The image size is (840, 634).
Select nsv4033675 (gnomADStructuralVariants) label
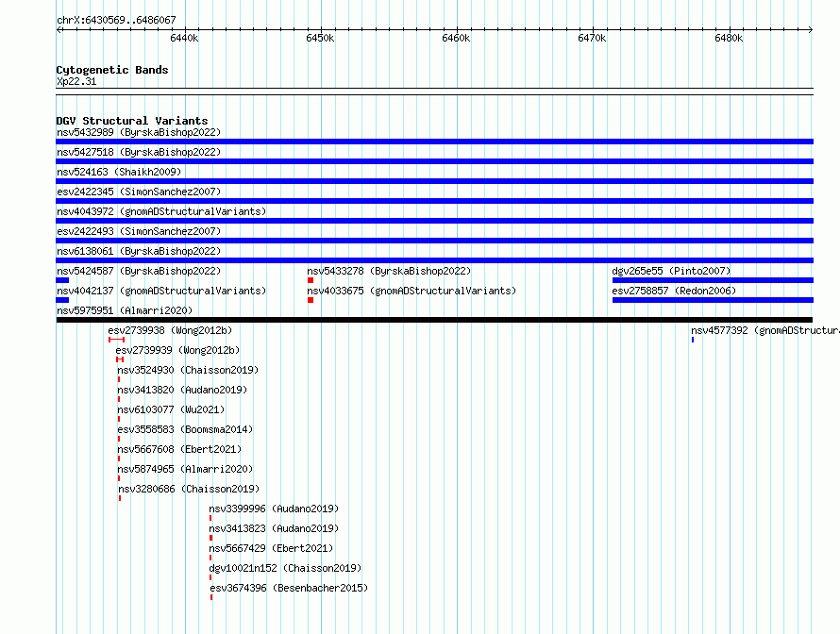(412, 291)
